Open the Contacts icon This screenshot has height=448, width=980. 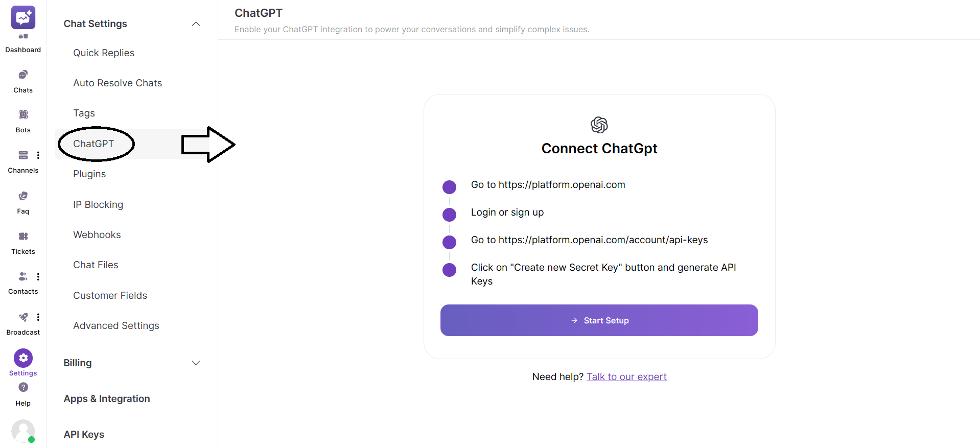[x=23, y=276]
